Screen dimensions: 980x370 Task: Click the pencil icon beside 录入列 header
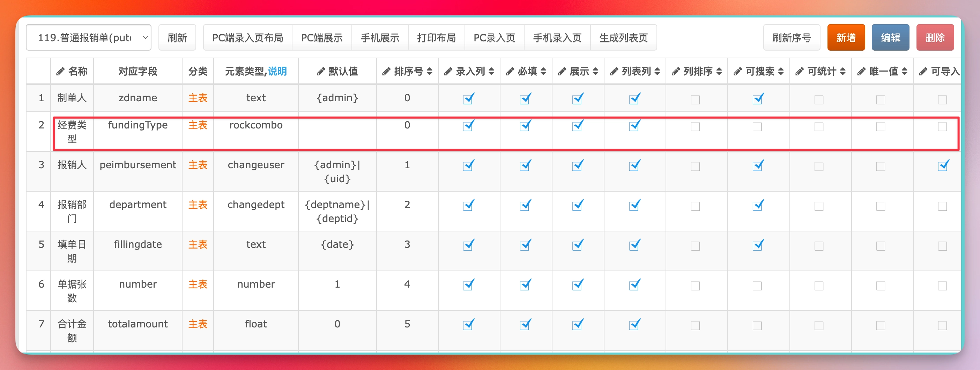pos(448,71)
